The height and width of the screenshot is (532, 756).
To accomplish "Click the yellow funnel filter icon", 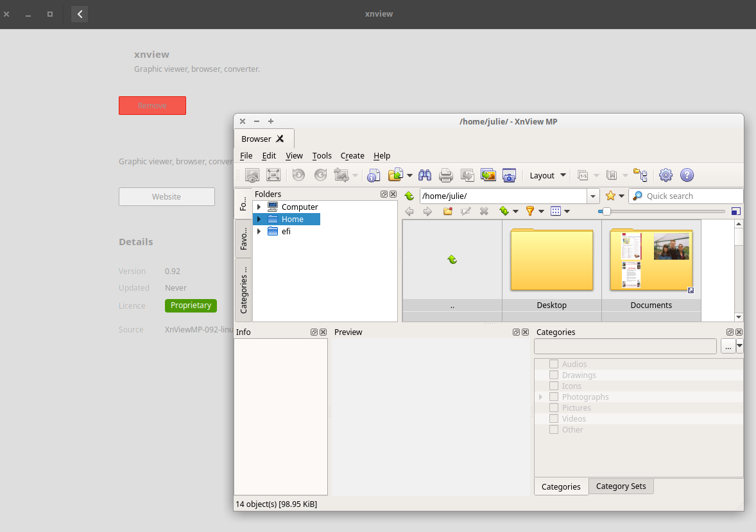I will pos(530,211).
